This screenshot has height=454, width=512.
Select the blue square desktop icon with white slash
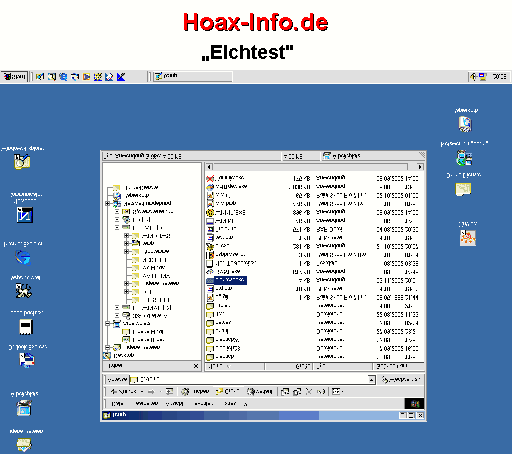pos(25,215)
